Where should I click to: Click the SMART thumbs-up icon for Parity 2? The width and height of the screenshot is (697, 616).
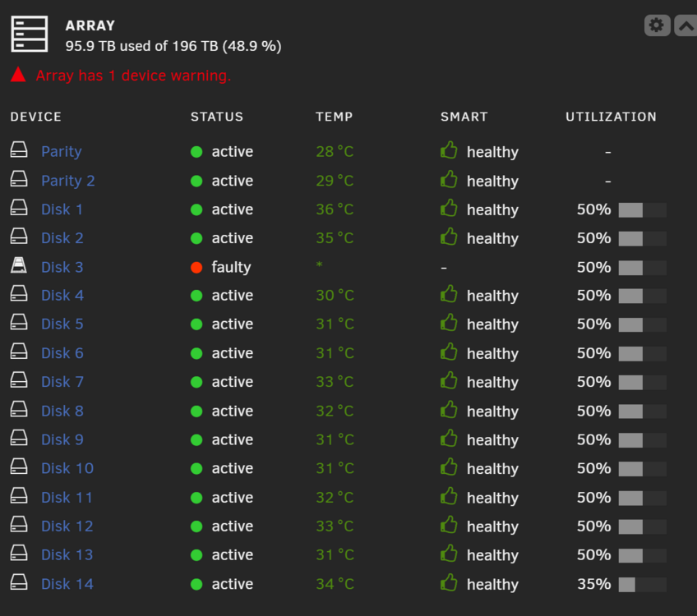[449, 179]
